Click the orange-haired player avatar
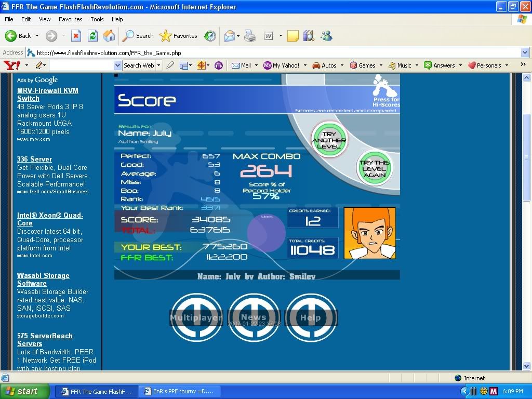This screenshot has height=399, width=532. [x=370, y=233]
